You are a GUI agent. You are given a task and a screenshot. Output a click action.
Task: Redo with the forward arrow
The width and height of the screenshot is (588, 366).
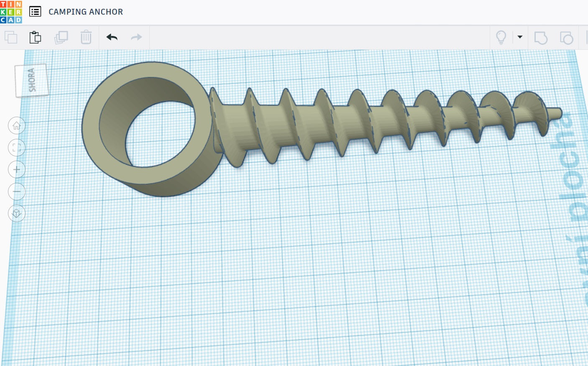(x=136, y=37)
